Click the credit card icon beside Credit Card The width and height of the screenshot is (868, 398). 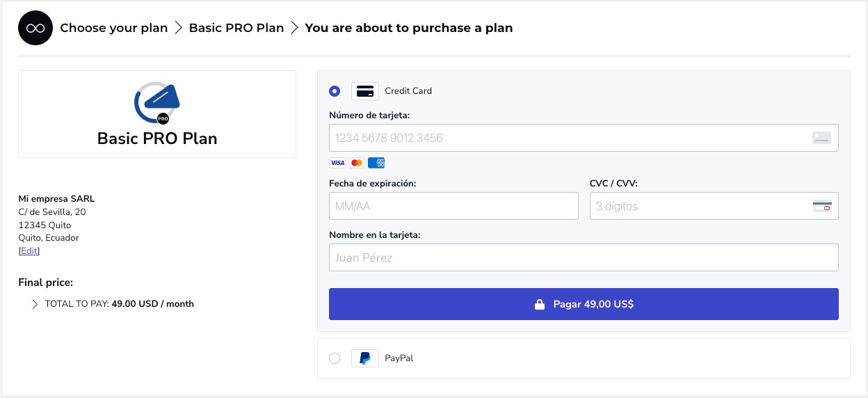365,91
